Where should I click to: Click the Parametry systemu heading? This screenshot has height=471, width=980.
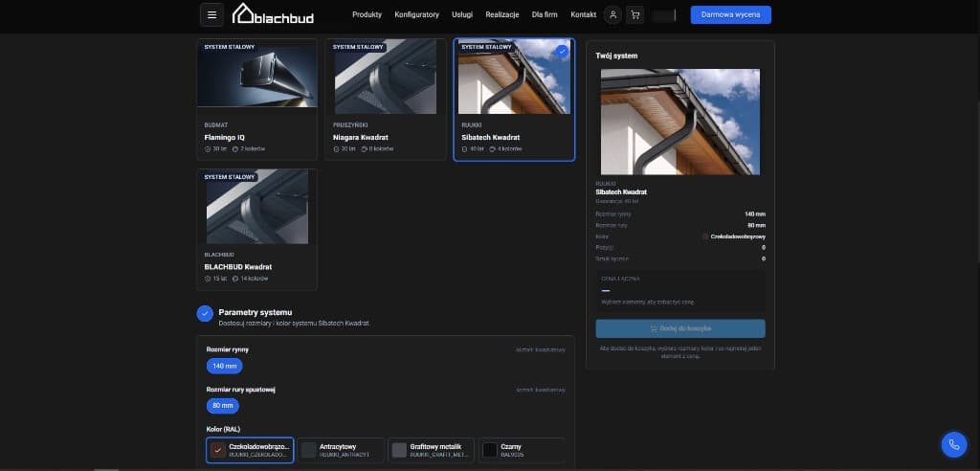point(255,312)
